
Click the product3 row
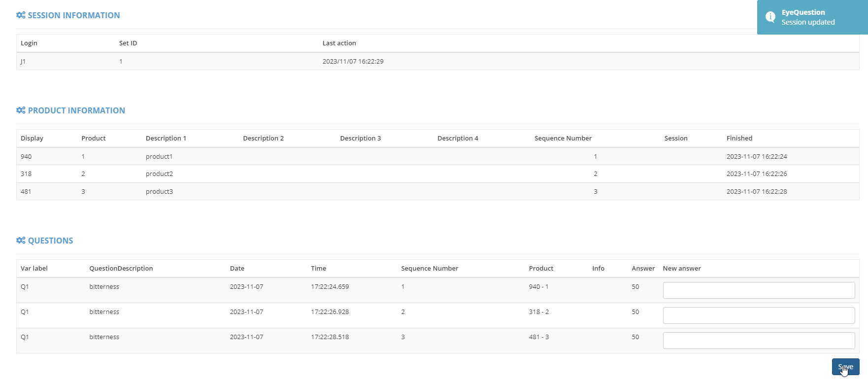pos(159,192)
